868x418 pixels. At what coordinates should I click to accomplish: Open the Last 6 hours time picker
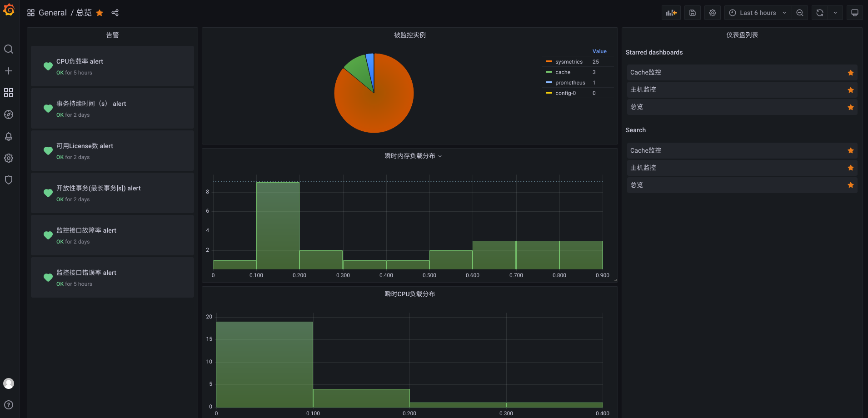pyautogui.click(x=758, y=13)
